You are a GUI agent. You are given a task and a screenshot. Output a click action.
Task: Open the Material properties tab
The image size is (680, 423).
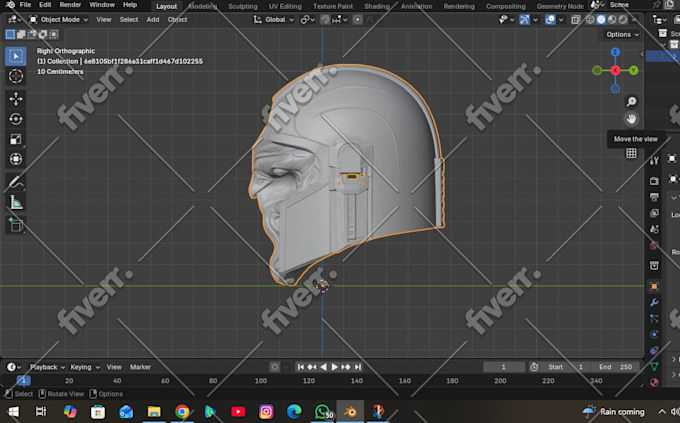[654, 382]
